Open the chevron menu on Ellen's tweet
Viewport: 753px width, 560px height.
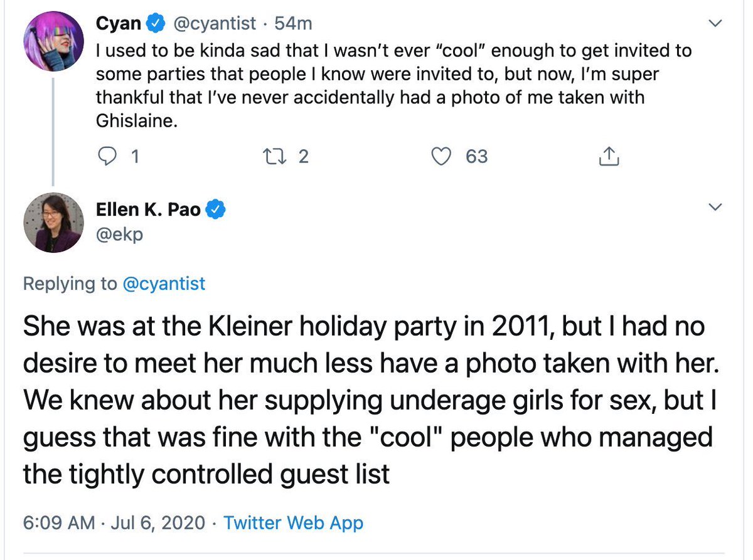tap(715, 208)
